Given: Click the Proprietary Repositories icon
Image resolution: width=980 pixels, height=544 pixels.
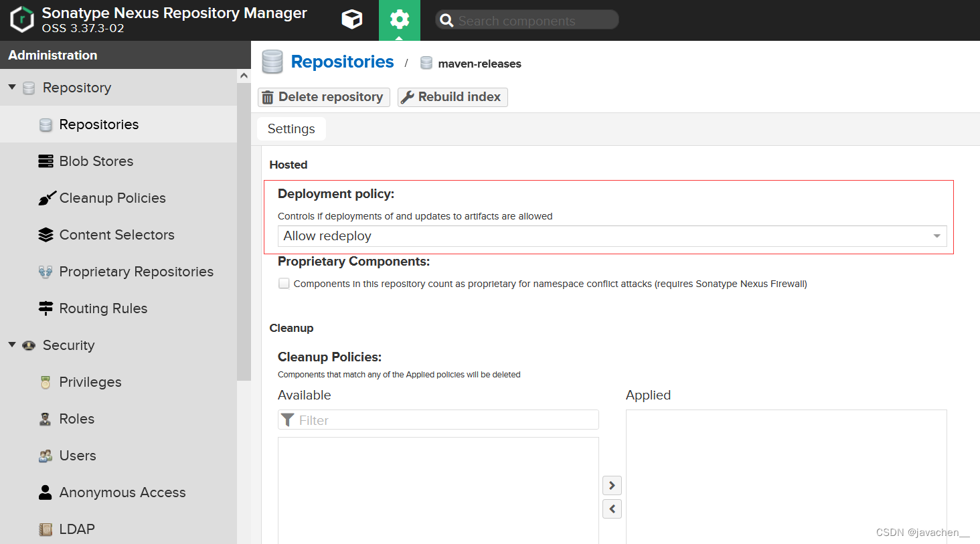Looking at the screenshot, I should click(46, 272).
